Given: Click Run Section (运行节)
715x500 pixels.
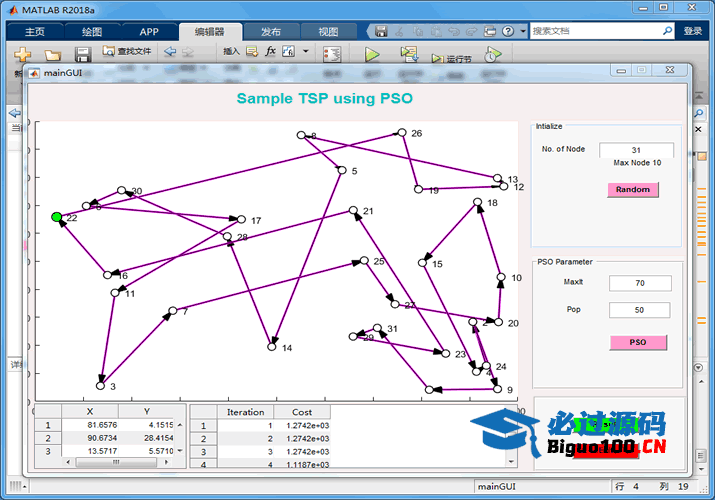Looking at the screenshot, I should coord(451,59).
